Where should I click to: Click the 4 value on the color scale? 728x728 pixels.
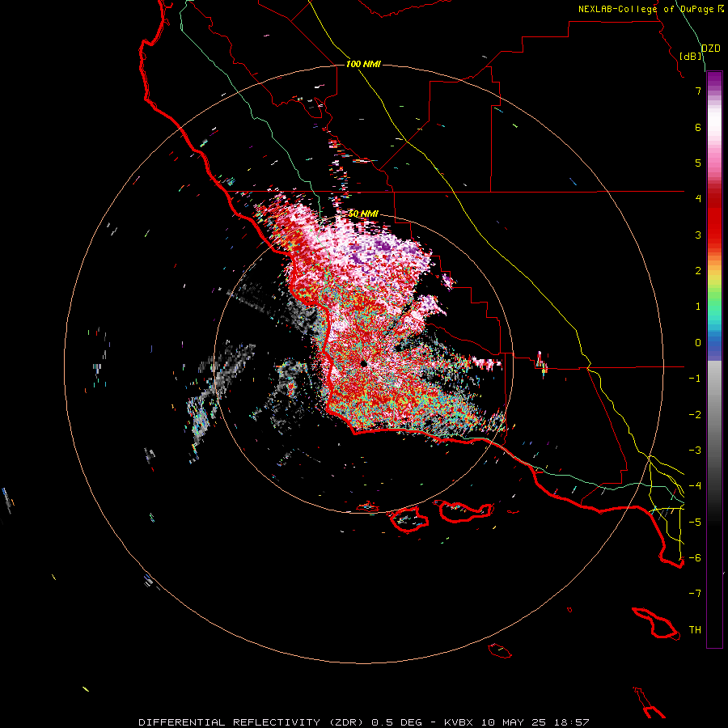[x=698, y=199]
